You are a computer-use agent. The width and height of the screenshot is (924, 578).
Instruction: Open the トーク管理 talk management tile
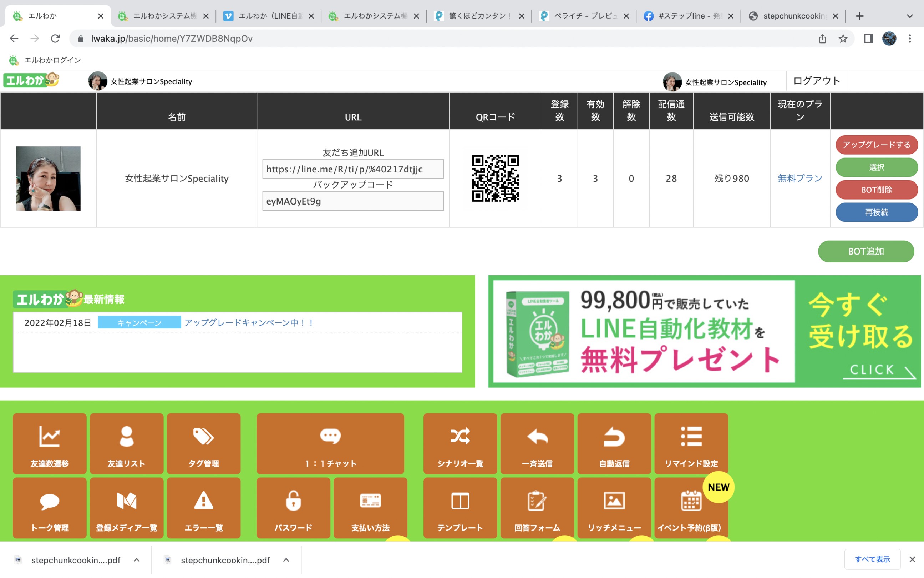(x=50, y=508)
